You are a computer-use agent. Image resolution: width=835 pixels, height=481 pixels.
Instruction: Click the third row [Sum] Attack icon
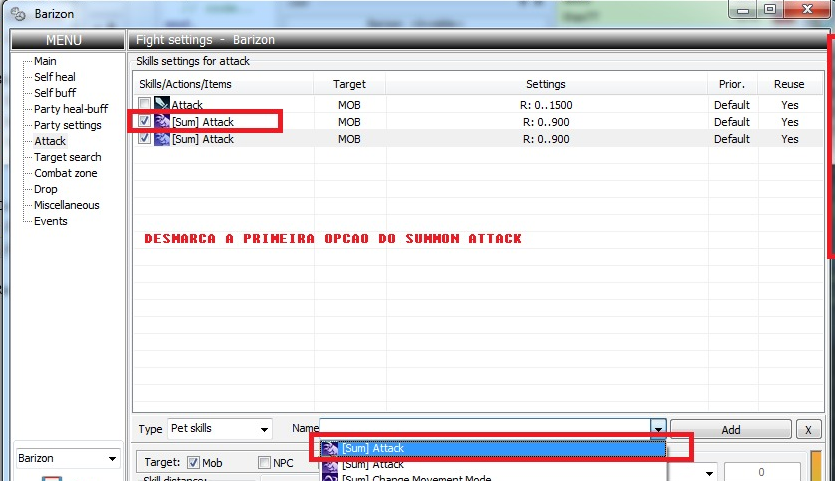161,139
